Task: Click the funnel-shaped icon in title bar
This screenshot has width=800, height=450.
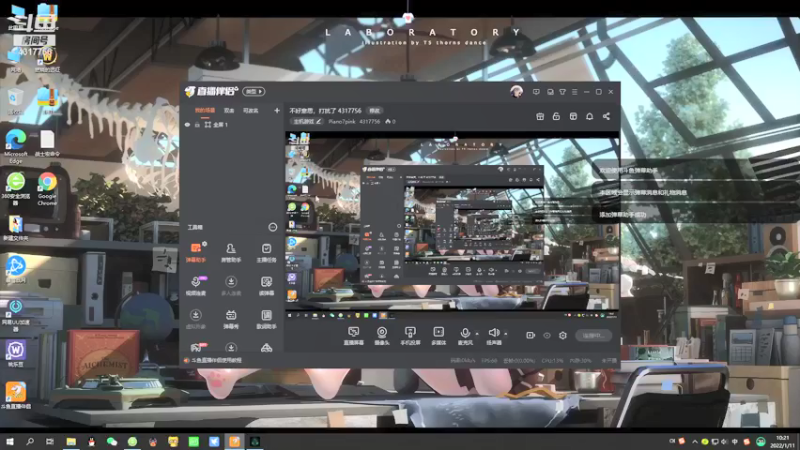Action: coord(562,92)
